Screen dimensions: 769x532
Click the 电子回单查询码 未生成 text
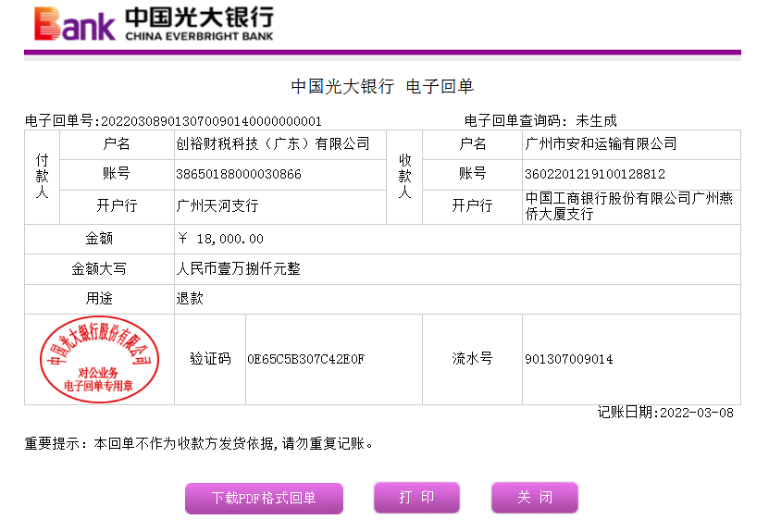[x=540, y=120]
